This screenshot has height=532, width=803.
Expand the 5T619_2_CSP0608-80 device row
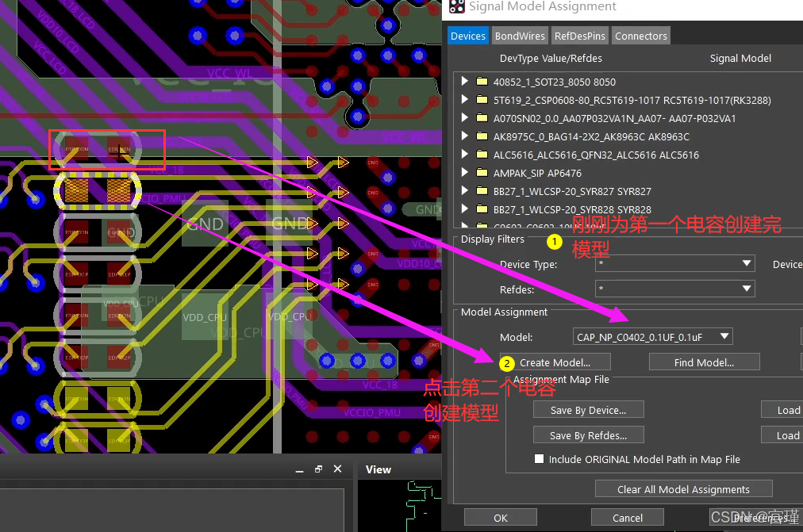coord(464,100)
